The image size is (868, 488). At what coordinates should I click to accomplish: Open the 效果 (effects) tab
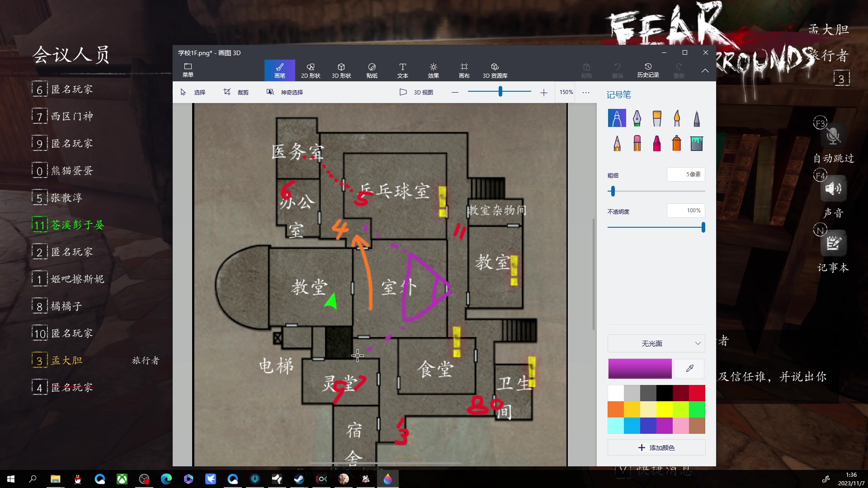click(434, 70)
